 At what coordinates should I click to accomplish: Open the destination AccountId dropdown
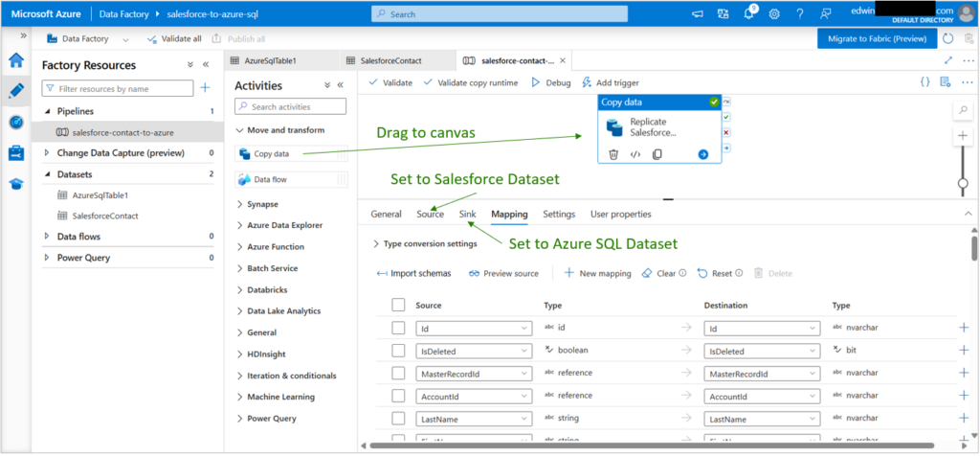pos(762,397)
